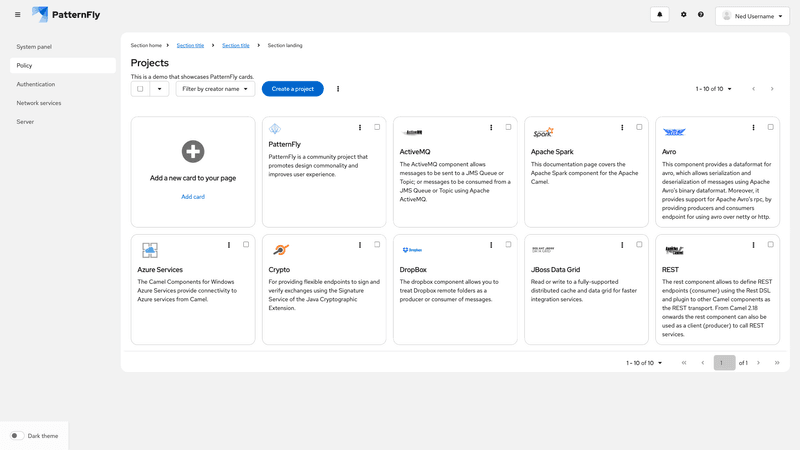The height and width of the screenshot is (450, 800).
Task: Open kebab menu on Apache Spark card
Action: [x=622, y=128]
